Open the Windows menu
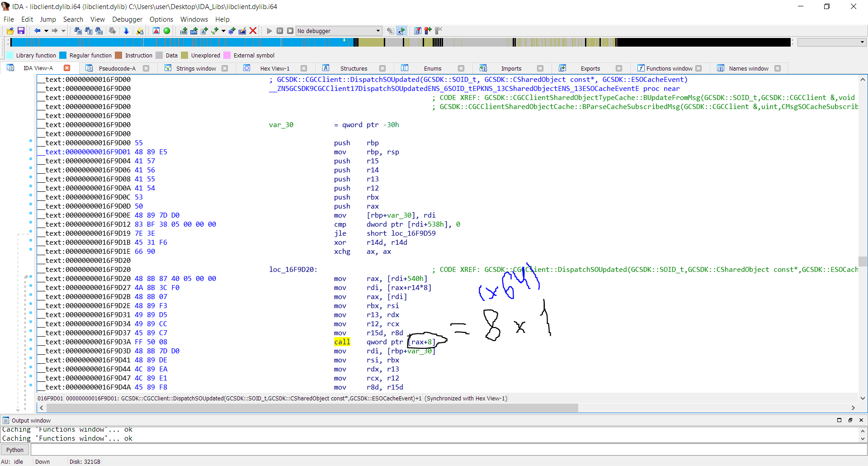The image size is (868, 466). tap(194, 19)
